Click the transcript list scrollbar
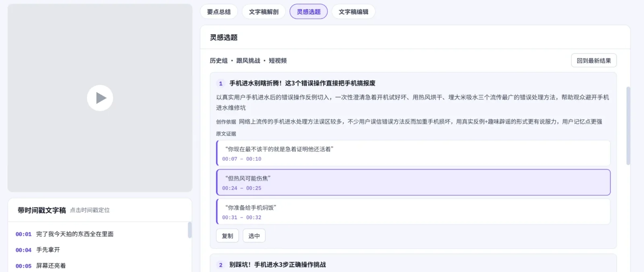Screen dimensions: 644x272 click(190, 230)
